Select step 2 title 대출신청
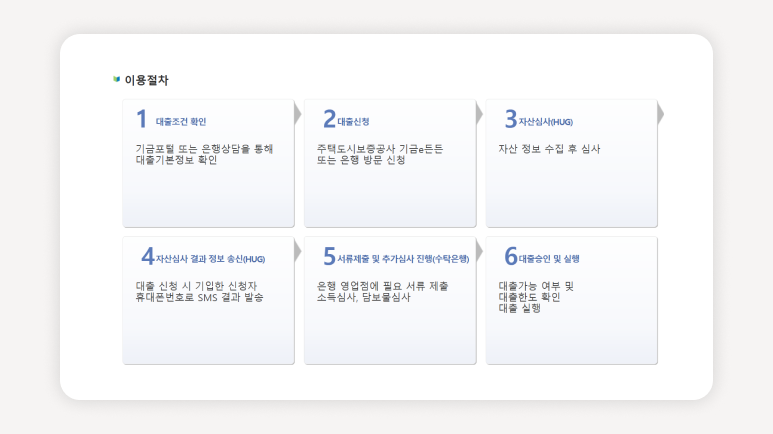Viewport: 773px width, 434px height. pyautogui.click(x=353, y=121)
